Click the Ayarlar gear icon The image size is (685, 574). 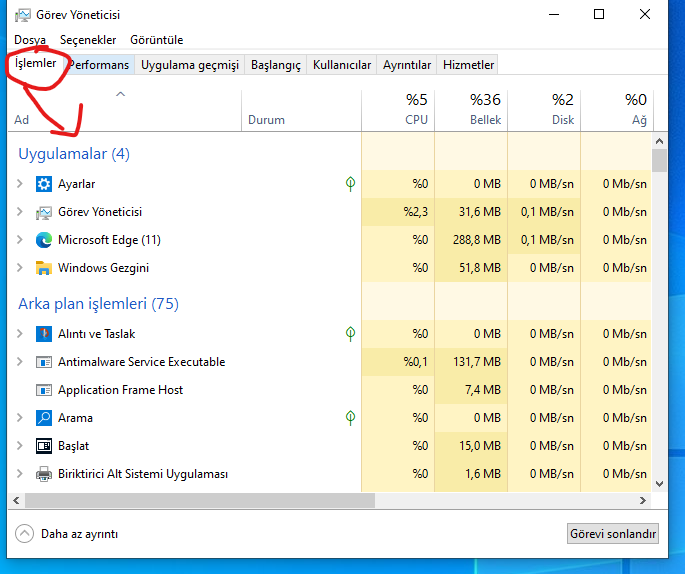pyautogui.click(x=44, y=184)
